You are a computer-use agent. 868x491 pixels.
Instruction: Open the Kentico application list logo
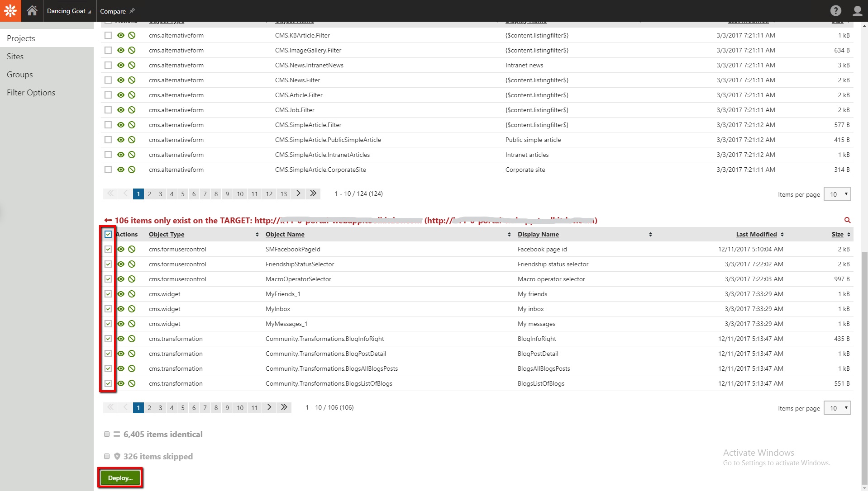coord(10,10)
